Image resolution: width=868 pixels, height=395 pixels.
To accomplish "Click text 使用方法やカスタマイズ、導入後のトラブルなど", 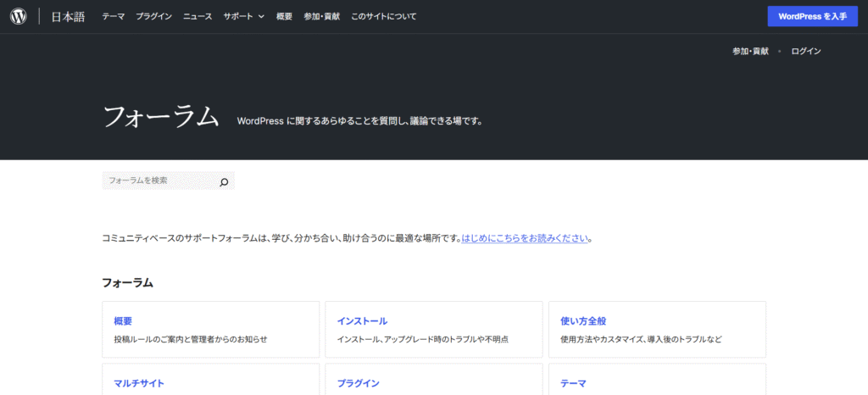I will (641, 339).
